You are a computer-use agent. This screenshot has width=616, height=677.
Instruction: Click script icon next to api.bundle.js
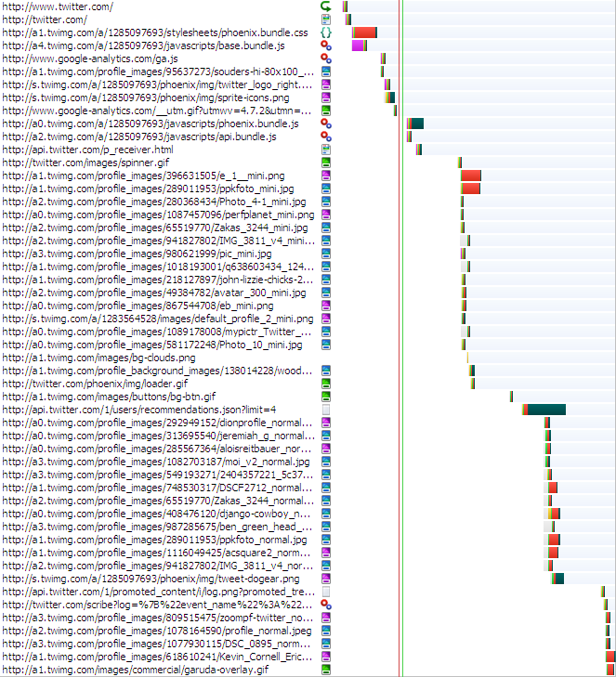(326, 137)
